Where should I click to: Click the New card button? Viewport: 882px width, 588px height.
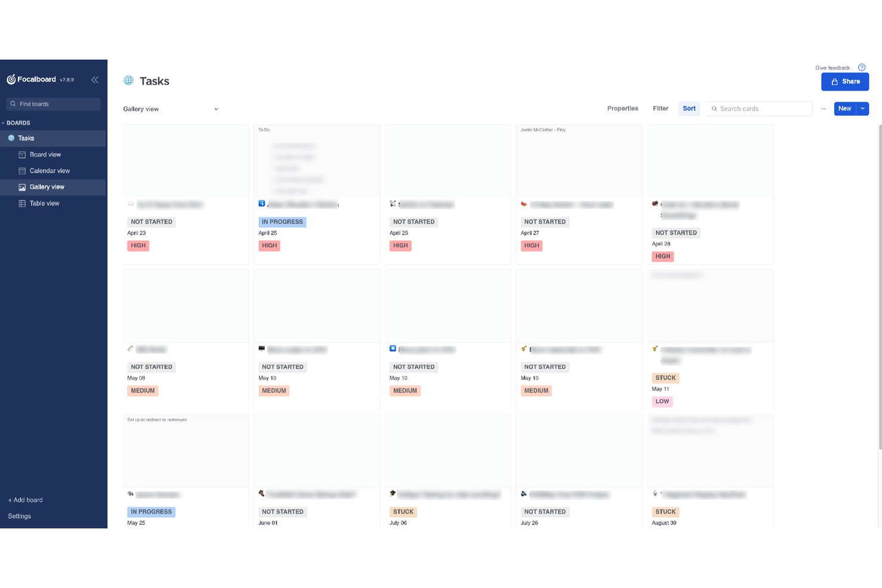tap(844, 108)
